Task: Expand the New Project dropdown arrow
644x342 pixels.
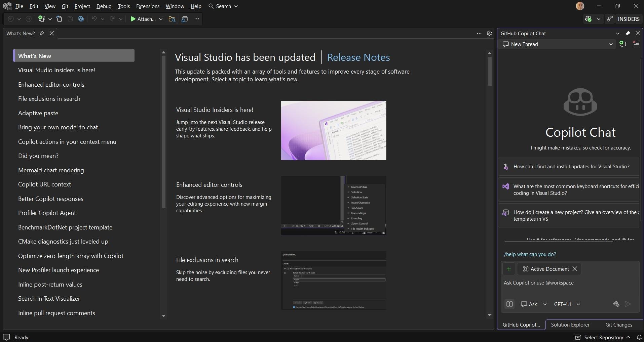Action: [x=50, y=19]
